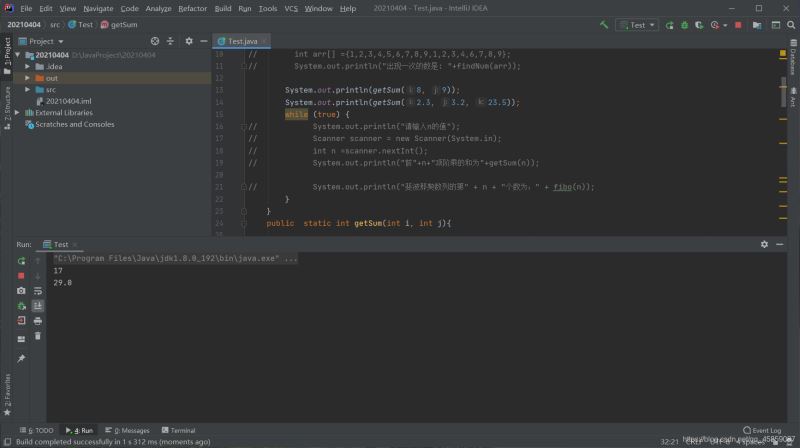Image resolution: width=800 pixels, height=448 pixels.
Task: Click the Build project hammer icon
Action: 604,24
